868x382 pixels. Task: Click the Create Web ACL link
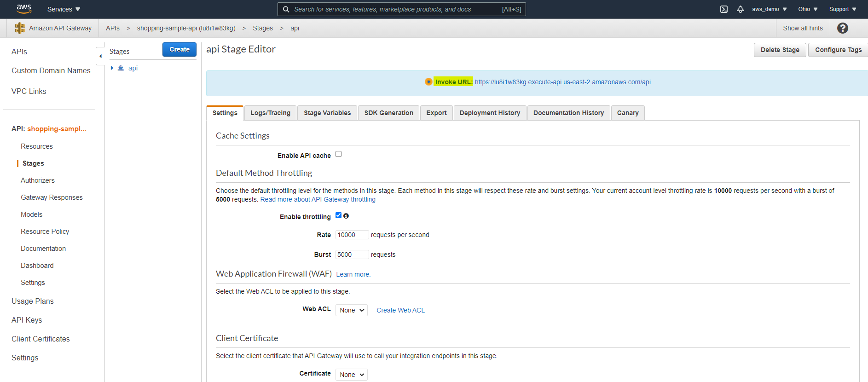[400, 310]
